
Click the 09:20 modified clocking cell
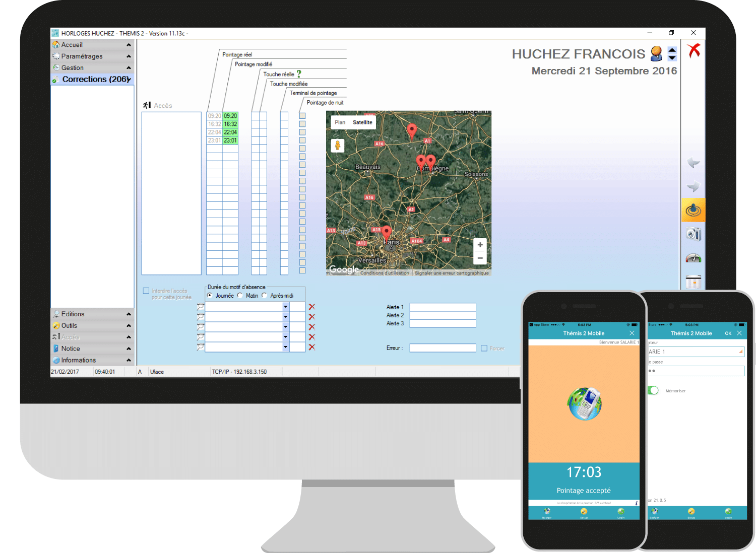coord(230,116)
